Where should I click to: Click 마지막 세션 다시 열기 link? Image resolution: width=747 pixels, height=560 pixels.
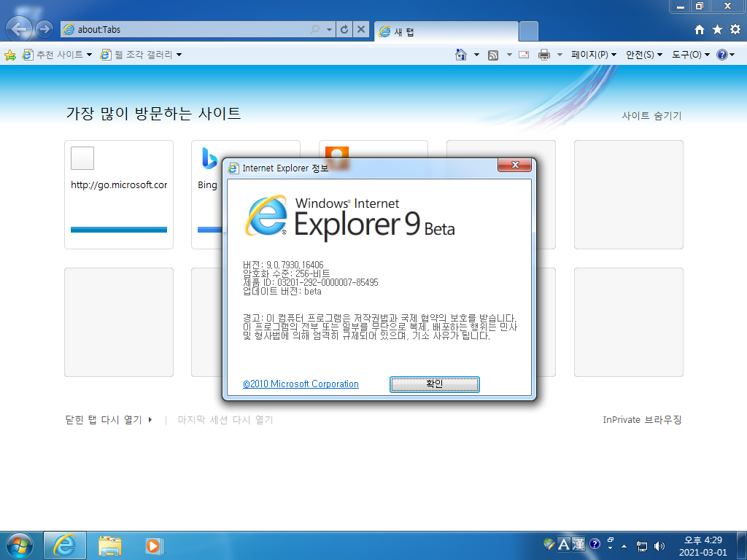pyautogui.click(x=225, y=419)
